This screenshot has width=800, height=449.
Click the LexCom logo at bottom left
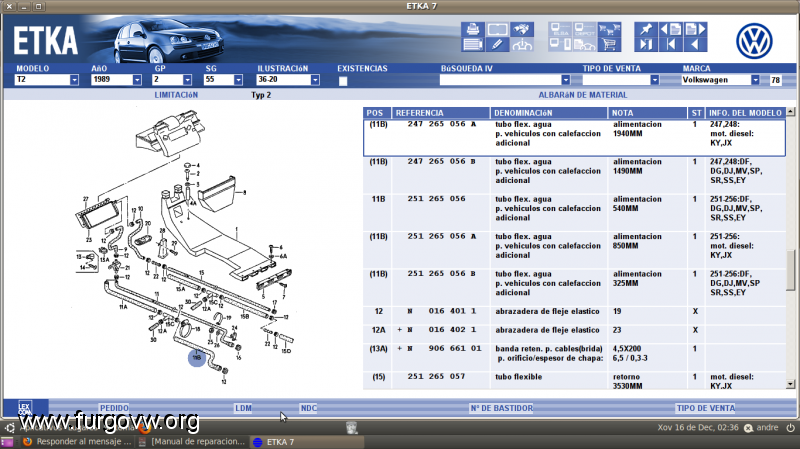pyautogui.click(x=25, y=408)
